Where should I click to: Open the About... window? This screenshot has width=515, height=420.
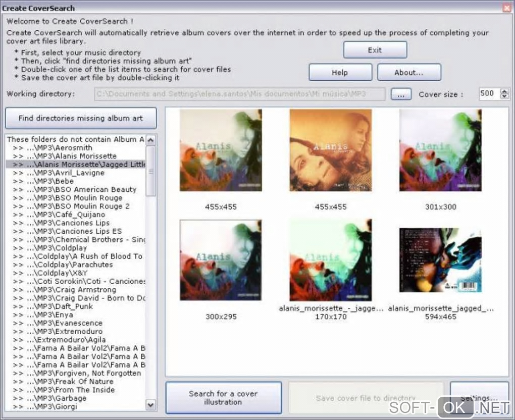(x=409, y=72)
